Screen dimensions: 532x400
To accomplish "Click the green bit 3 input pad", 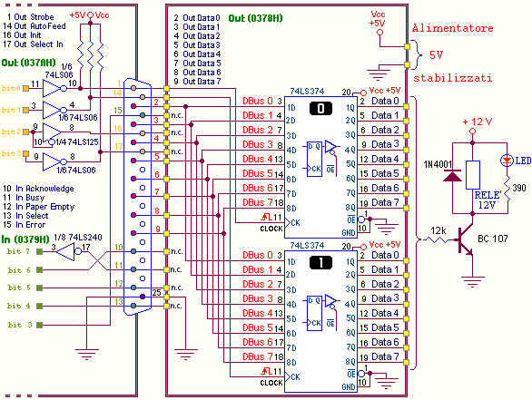I will tap(39, 325).
